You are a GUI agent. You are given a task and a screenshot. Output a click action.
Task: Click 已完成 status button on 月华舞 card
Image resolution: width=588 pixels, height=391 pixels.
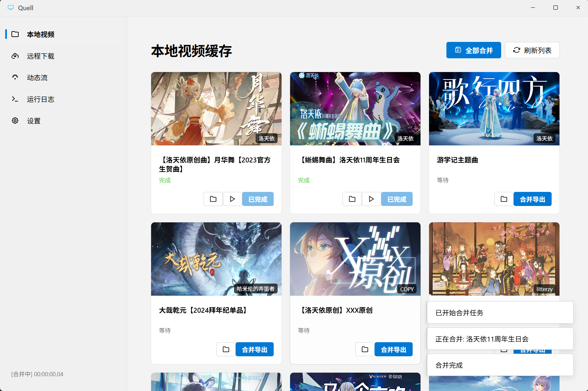[258, 199]
